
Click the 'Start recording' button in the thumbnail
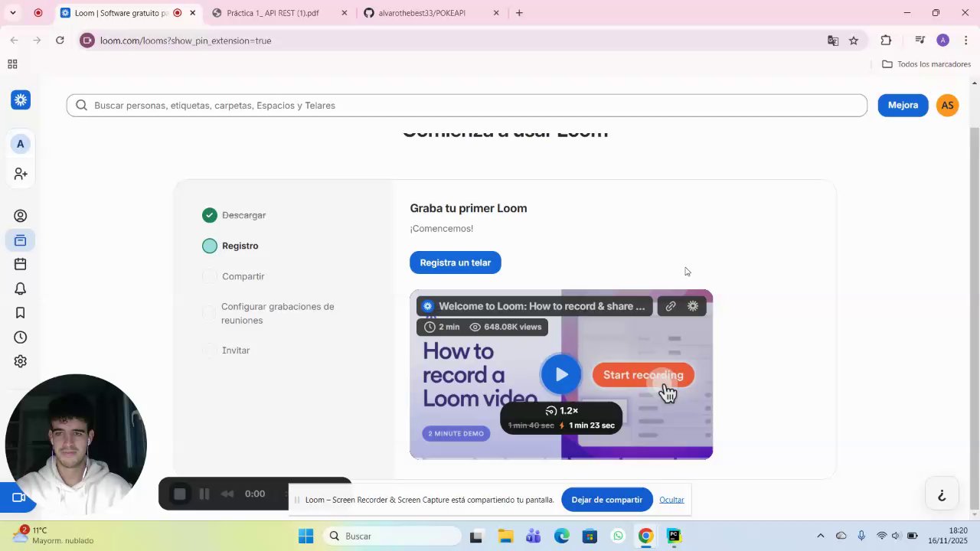(643, 374)
